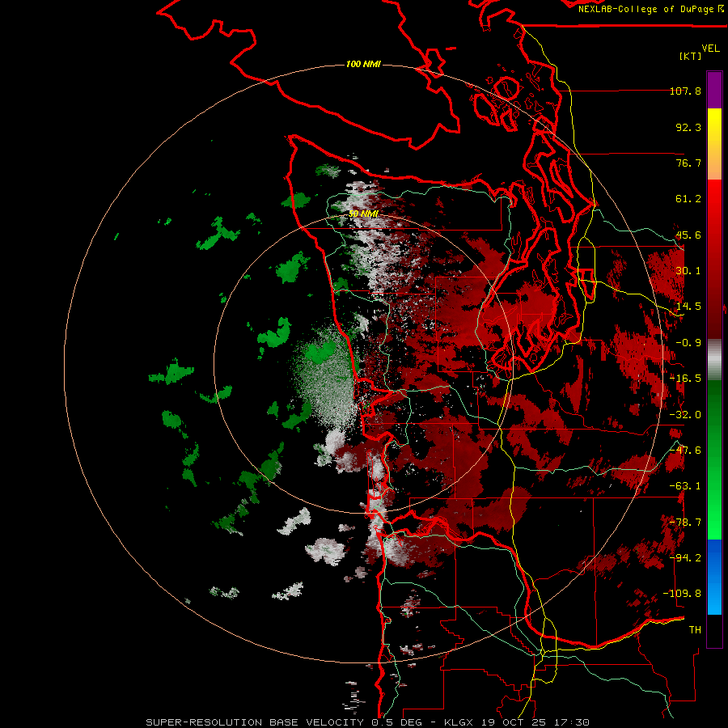
Task: Click the VEL legend title
Action: [x=710, y=49]
